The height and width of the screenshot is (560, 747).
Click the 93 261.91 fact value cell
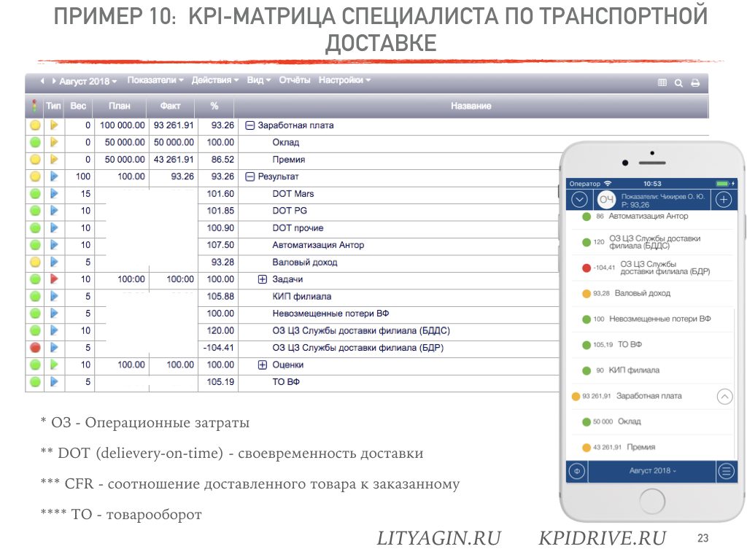pos(174,125)
